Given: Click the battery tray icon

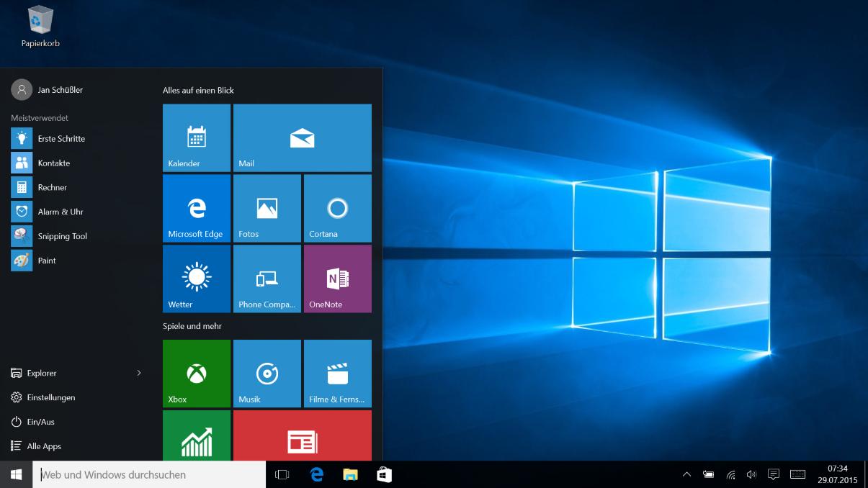Looking at the screenshot, I should (709, 474).
